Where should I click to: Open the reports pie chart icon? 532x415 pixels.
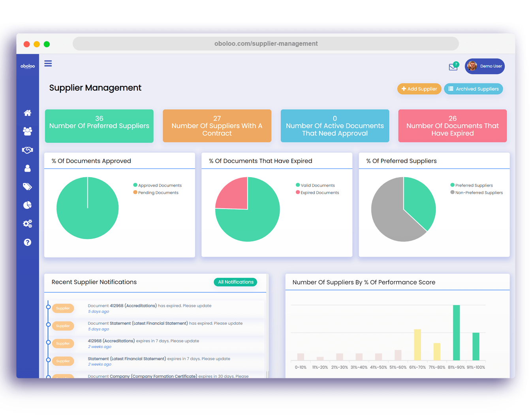click(x=27, y=205)
